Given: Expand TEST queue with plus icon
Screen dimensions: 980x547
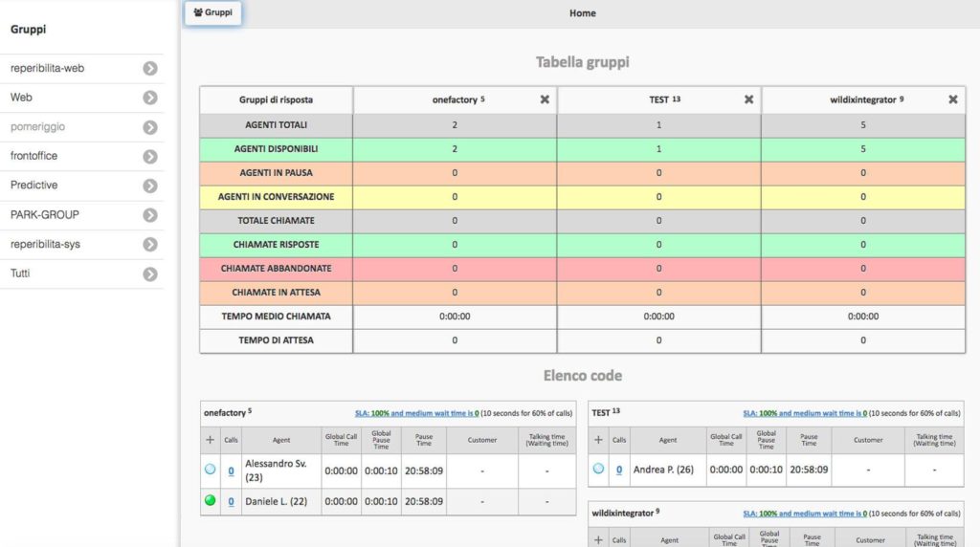Looking at the screenshot, I should point(598,440).
